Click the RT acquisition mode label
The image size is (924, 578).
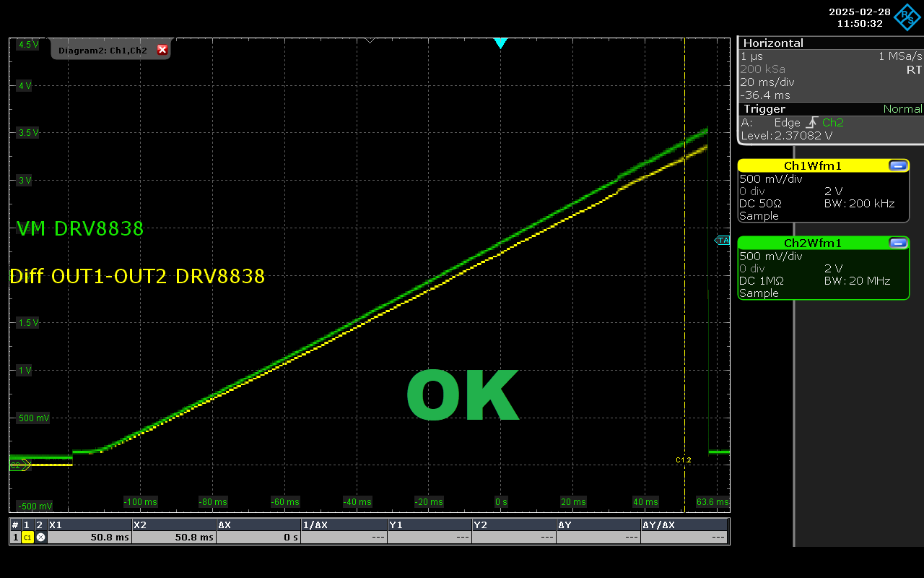[x=914, y=70]
